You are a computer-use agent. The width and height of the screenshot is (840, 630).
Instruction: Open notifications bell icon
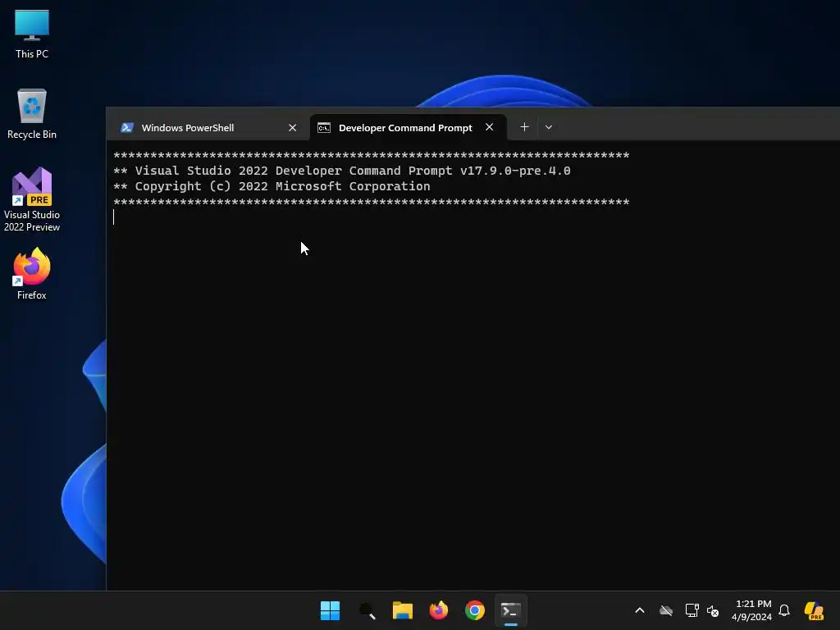coord(784,610)
